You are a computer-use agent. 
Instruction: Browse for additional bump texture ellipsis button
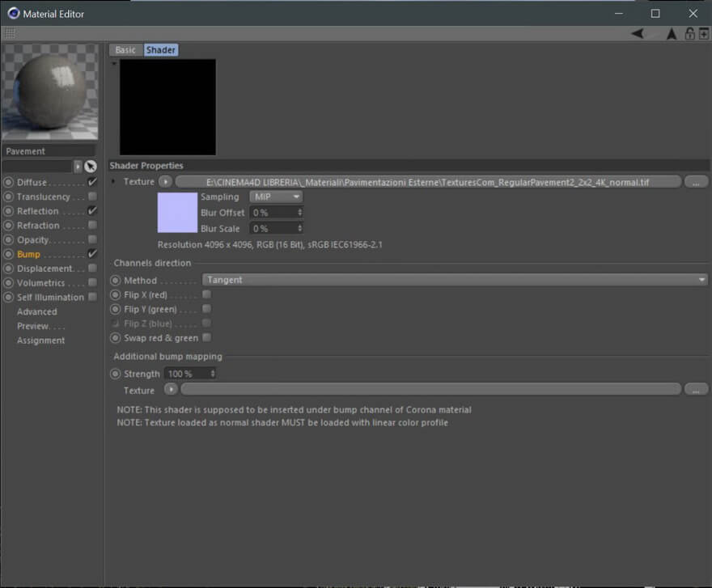(x=696, y=389)
